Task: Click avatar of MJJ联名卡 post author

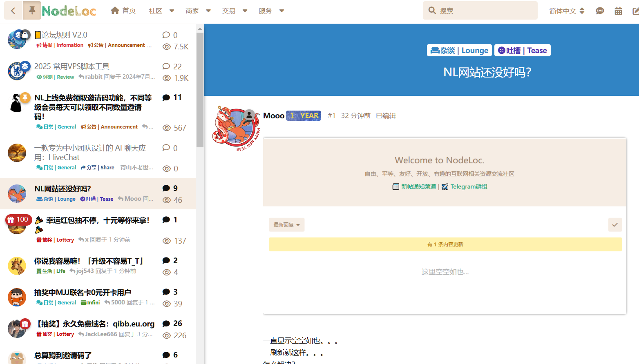Action: 17,297
